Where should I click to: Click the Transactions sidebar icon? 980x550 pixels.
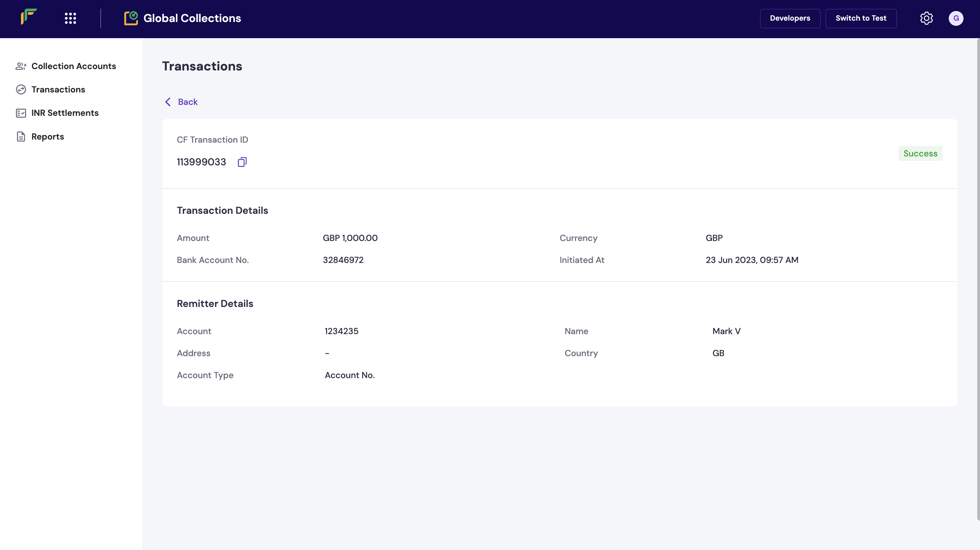(x=21, y=89)
